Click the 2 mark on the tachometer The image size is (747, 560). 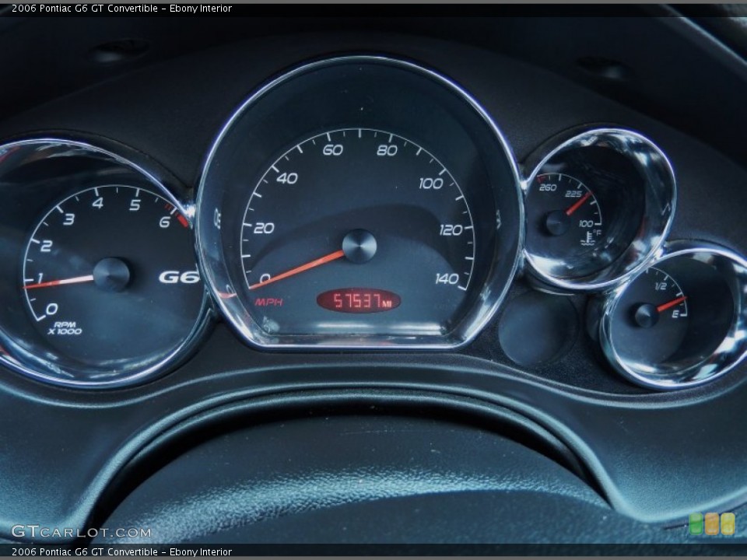(x=46, y=247)
